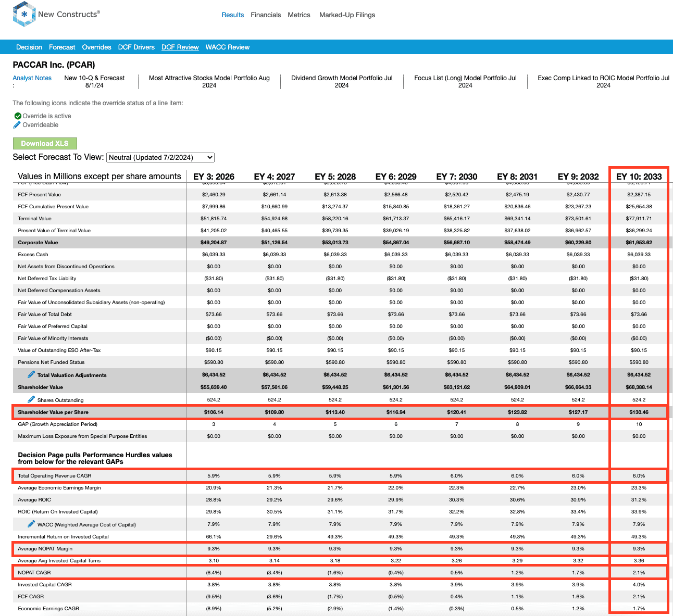Click the Value of Outstanding ESO After-Tax label

[x=59, y=350]
